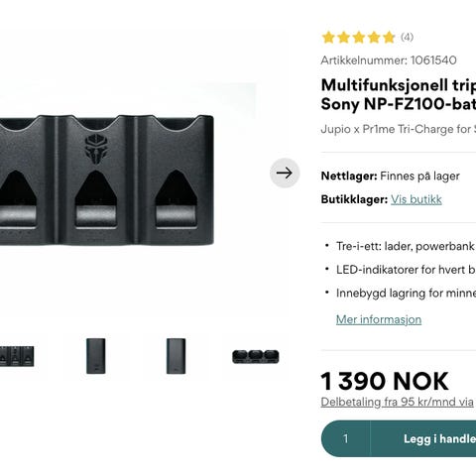
Task: Open Mer informasjon link
Action: tap(379, 319)
